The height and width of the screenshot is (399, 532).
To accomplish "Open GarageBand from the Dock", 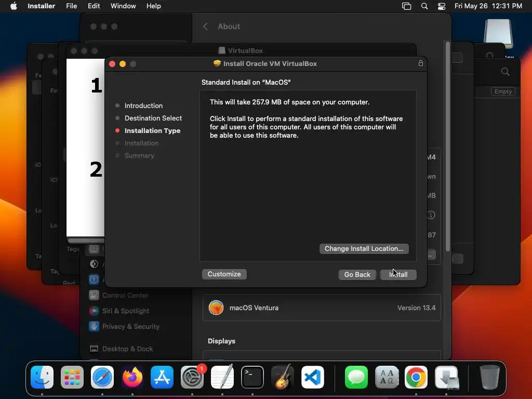I will 282,377.
